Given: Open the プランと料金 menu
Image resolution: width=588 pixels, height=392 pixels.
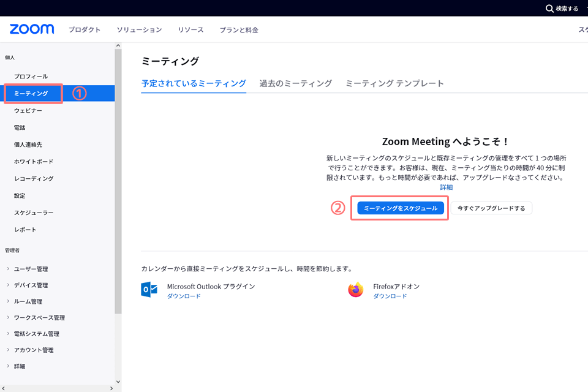Looking at the screenshot, I should coord(238,29).
